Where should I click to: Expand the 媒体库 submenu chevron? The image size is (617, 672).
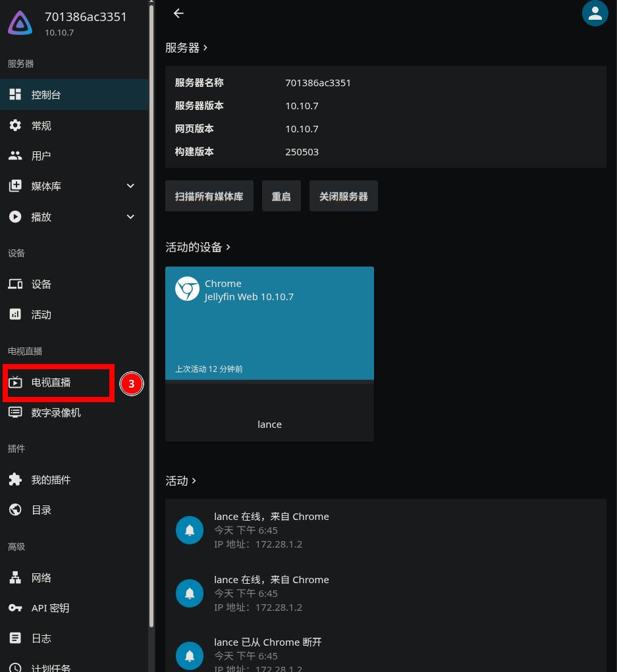point(130,186)
